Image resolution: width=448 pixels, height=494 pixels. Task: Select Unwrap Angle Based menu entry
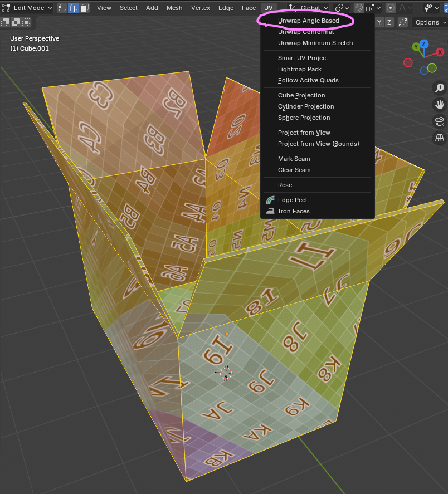coord(308,21)
